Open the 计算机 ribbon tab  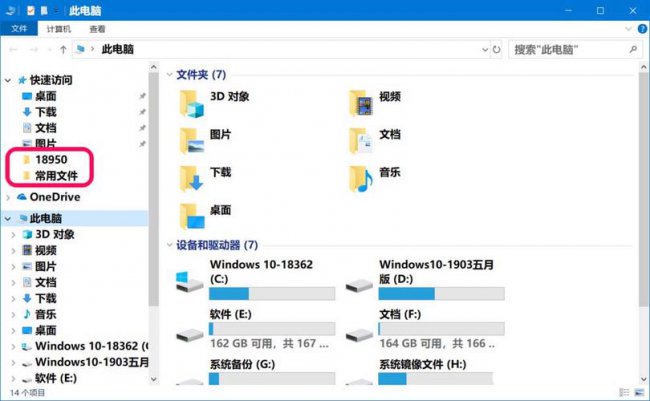click(58, 29)
